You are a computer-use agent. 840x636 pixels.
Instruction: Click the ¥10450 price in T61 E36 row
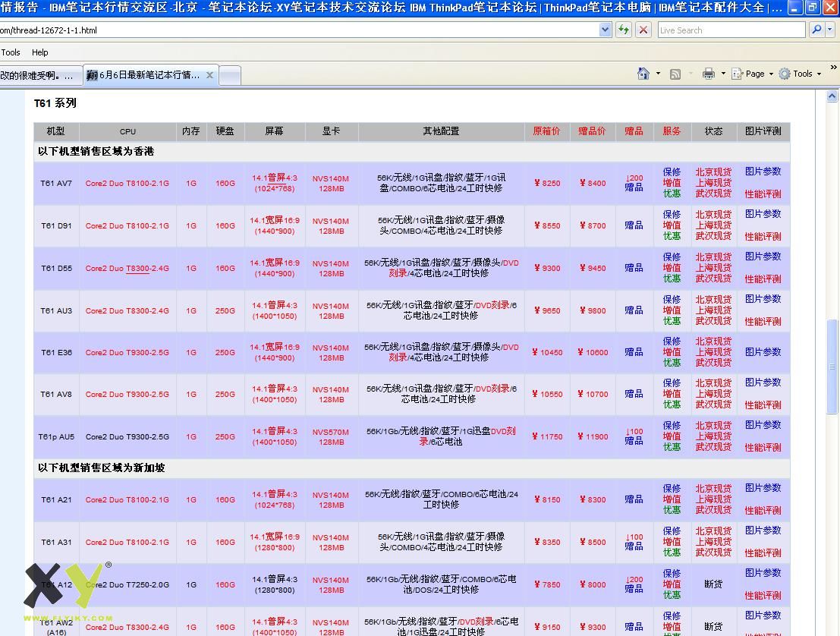547,352
